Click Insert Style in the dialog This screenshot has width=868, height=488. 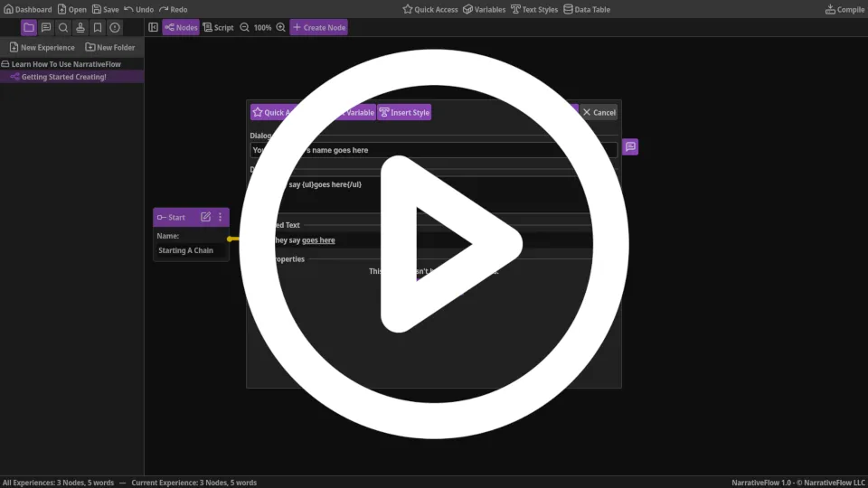click(404, 112)
